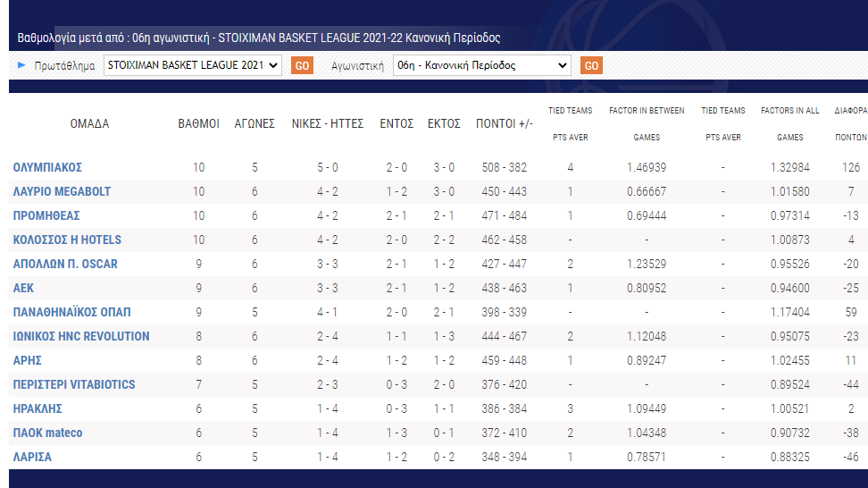Open ΠΕΡΙΣΤΕΡΙ VITABIOTICS team link
This screenshot has width=868, height=488.
[74, 384]
